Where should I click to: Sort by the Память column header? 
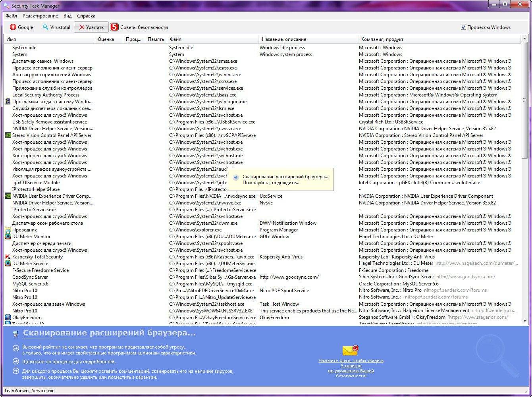pyautogui.click(x=156, y=39)
